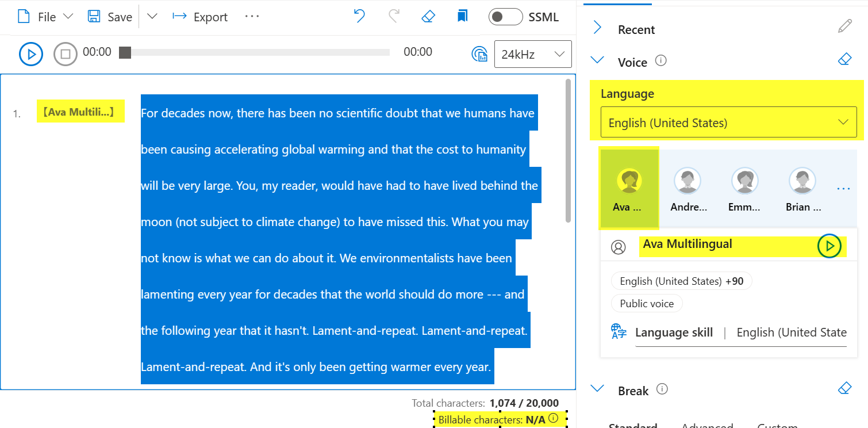868x428 pixels.
Task: Click the Save button
Action: pos(110,17)
